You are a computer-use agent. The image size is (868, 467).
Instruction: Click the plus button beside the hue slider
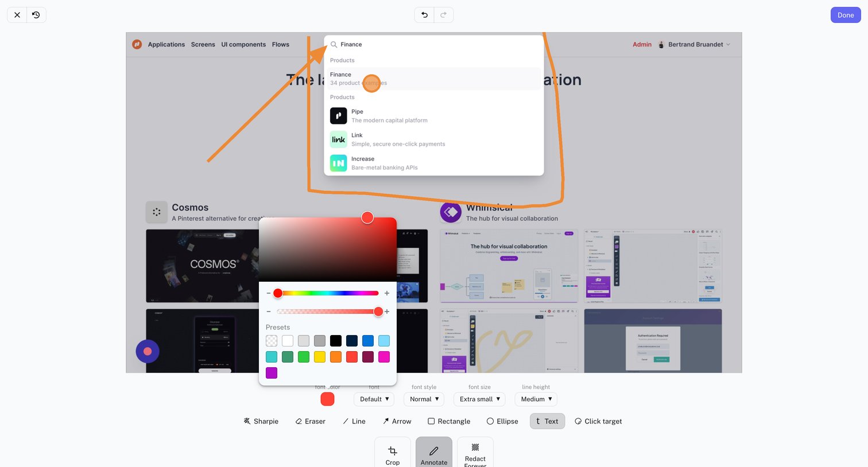387,293
